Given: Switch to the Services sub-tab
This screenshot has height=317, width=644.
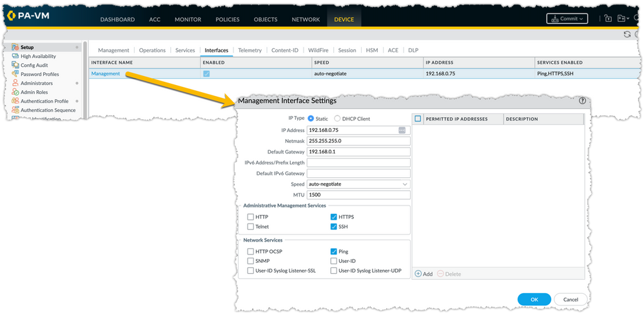Looking at the screenshot, I should [185, 50].
